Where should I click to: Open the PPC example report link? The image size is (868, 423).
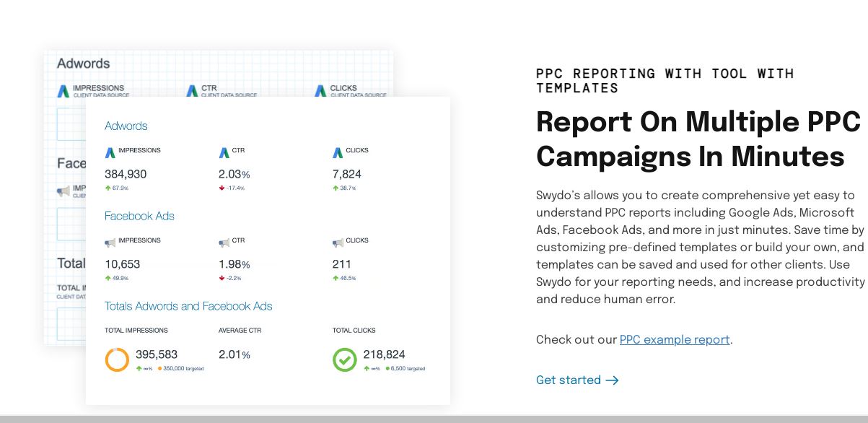pos(675,340)
